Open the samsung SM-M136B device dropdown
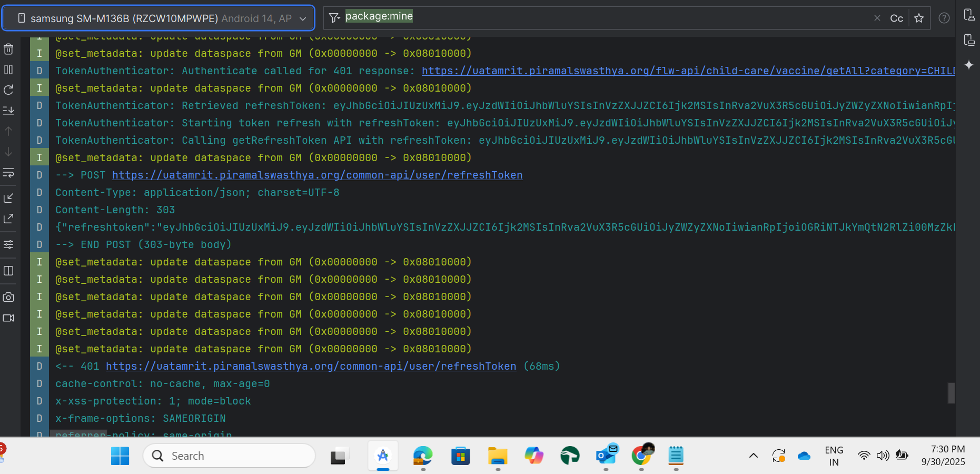 tap(159, 18)
